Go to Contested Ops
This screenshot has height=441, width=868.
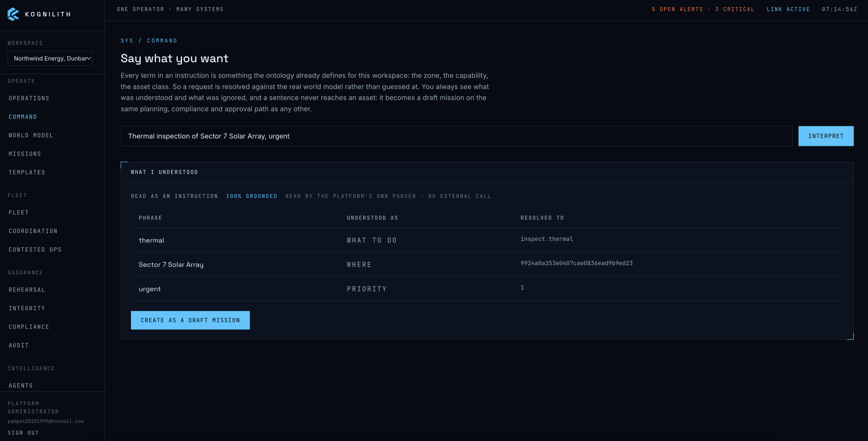pos(35,249)
